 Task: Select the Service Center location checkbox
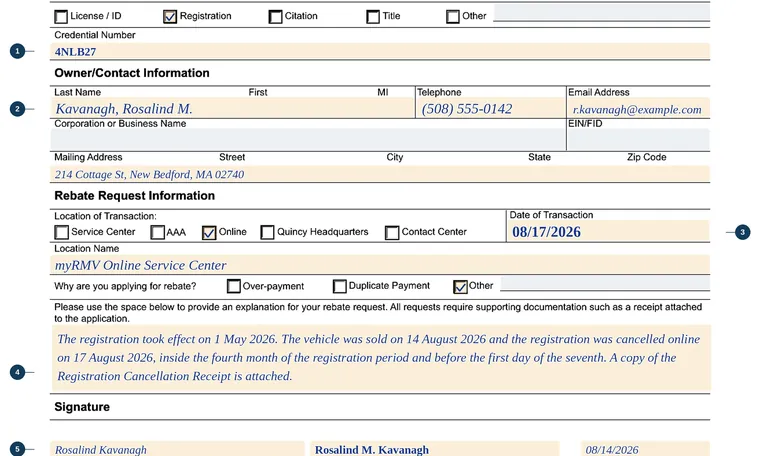point(62,233)
